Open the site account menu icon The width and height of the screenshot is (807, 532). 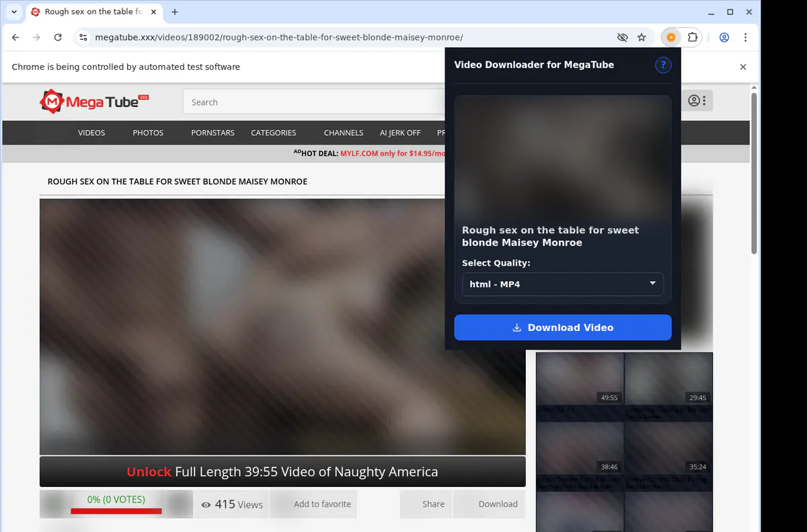(697, 101)
